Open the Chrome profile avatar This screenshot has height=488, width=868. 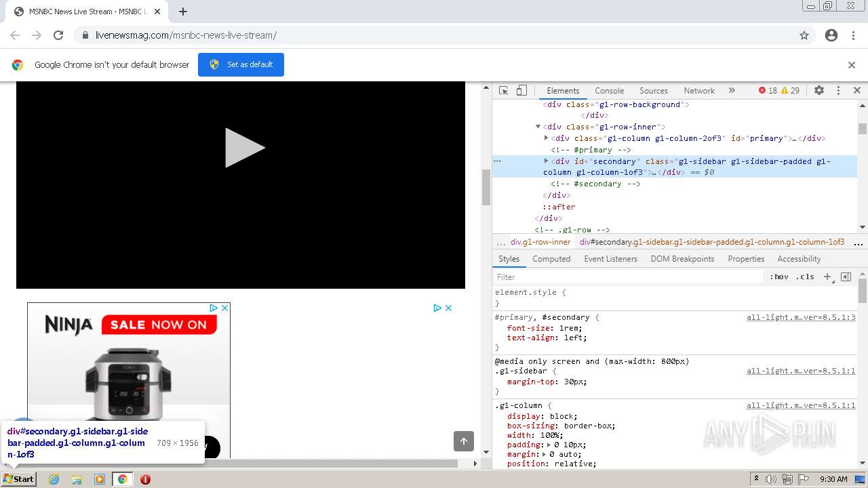point(831,35)
